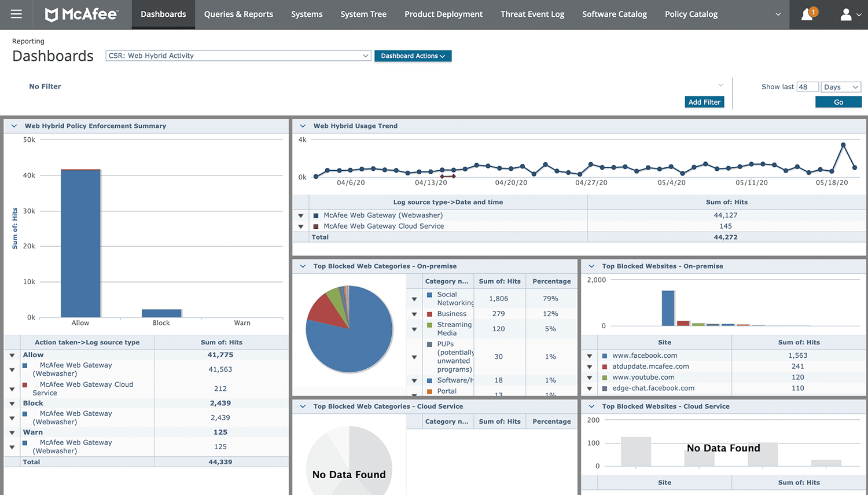Sort on-premise categories by Category name column
Viewport: 868px width, 495px height.
pyautogui.click(x=447, y=281)
